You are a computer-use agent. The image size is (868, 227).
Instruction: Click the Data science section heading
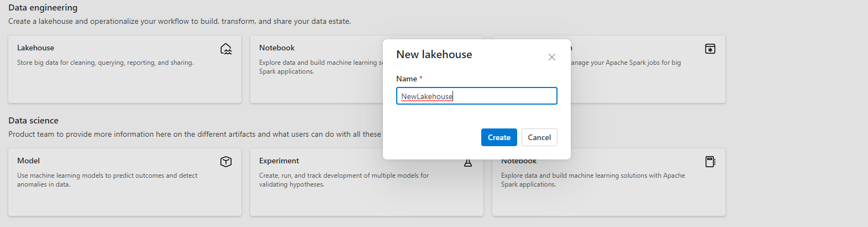33,121
